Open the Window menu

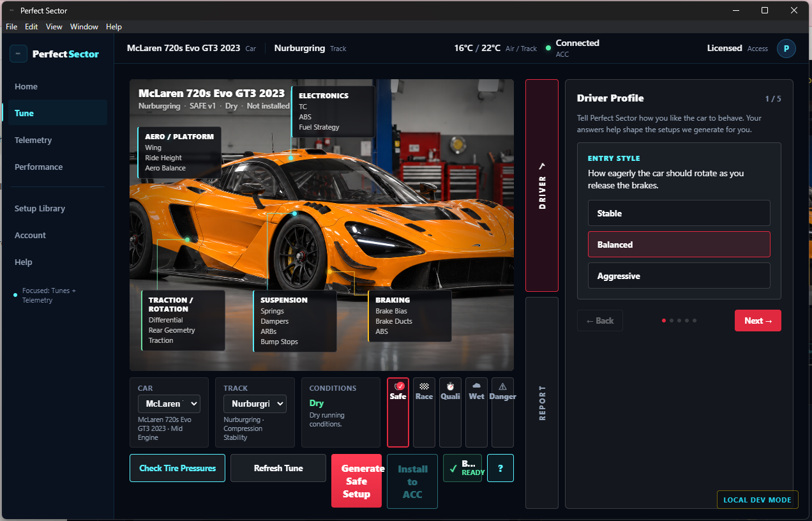point(84,27)
